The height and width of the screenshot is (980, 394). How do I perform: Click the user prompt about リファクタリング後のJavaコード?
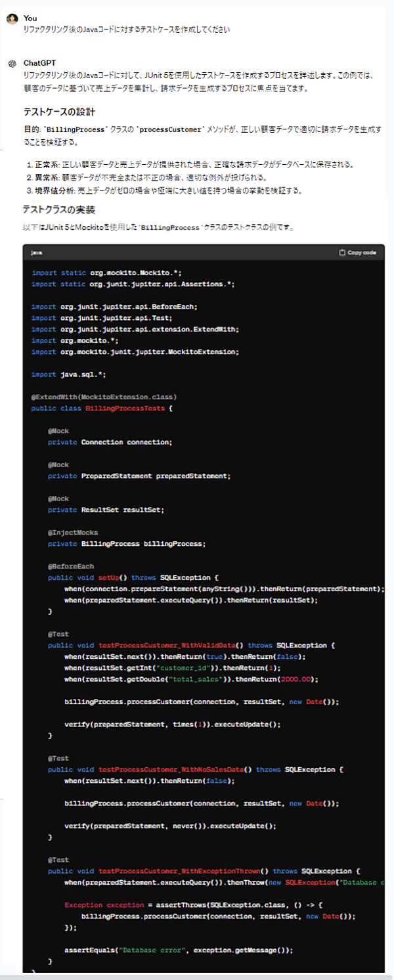127,30
